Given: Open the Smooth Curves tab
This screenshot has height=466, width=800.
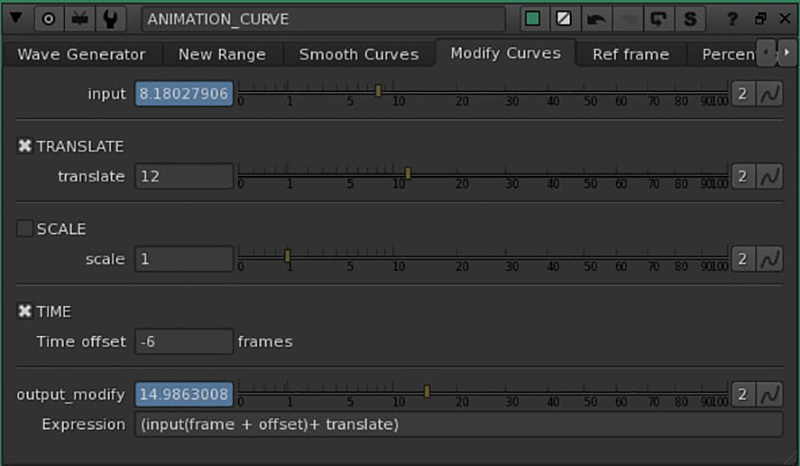Looking at the screenshot, I should pyautogui.click(x=359, y=54).
